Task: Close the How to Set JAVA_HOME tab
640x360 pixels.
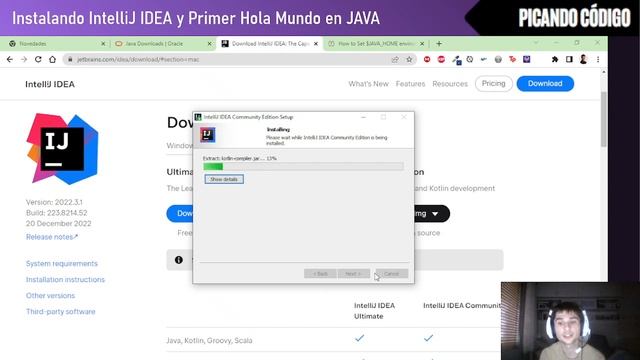Action: pos(422,44)
